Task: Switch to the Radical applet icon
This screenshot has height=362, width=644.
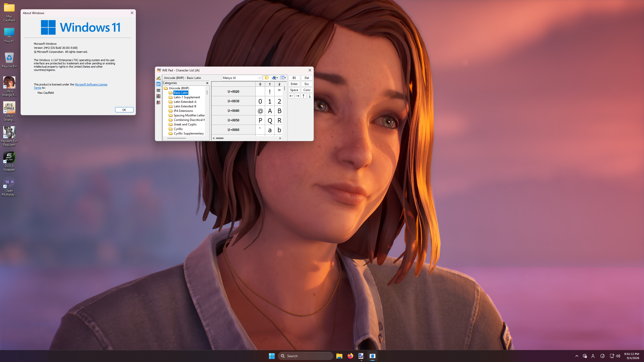Action: point(158,102)
